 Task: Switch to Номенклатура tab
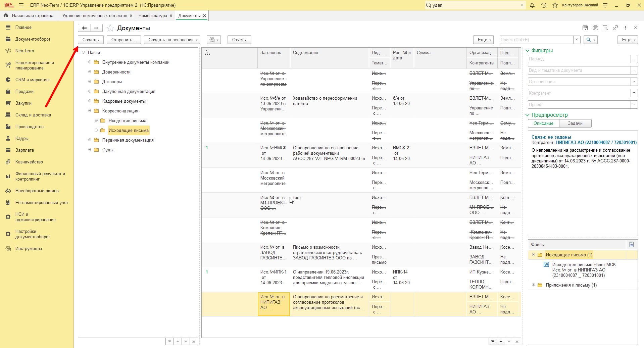point(153,15)
